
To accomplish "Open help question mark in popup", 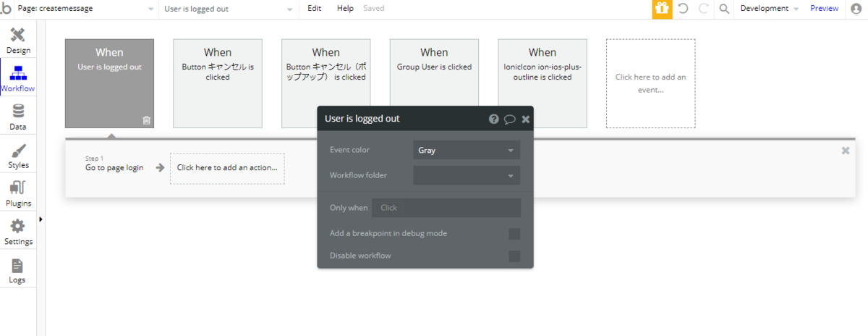I will pos(493,119).
